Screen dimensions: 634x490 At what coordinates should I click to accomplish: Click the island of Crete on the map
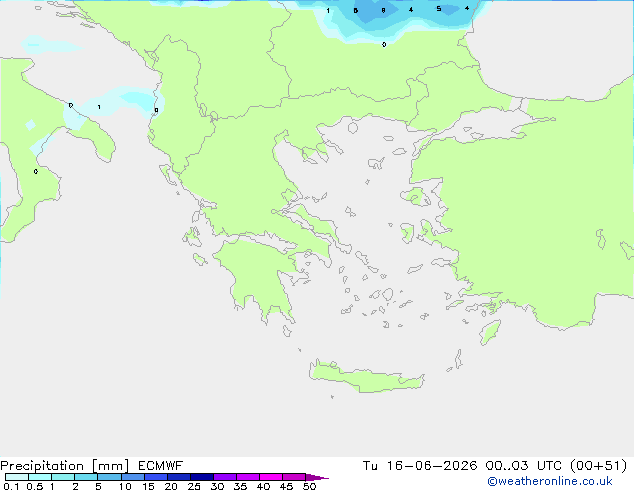pos(366,378)
